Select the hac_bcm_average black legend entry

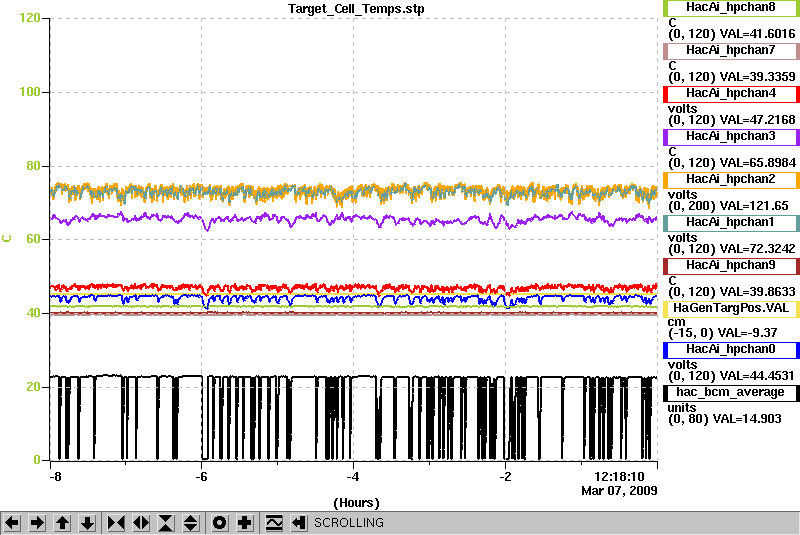pos(731,393)
